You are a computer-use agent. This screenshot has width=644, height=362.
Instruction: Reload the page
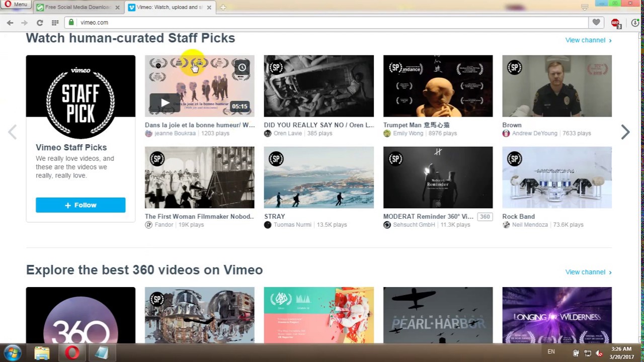point(40,23)
